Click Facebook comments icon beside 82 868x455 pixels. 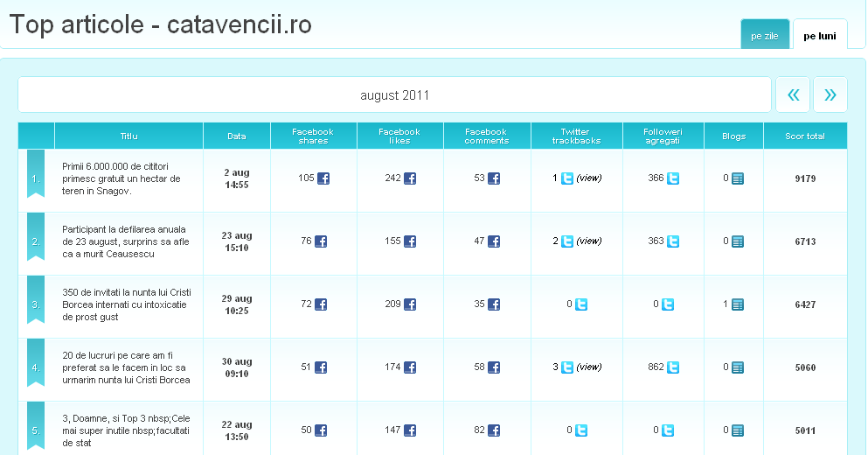494,430
